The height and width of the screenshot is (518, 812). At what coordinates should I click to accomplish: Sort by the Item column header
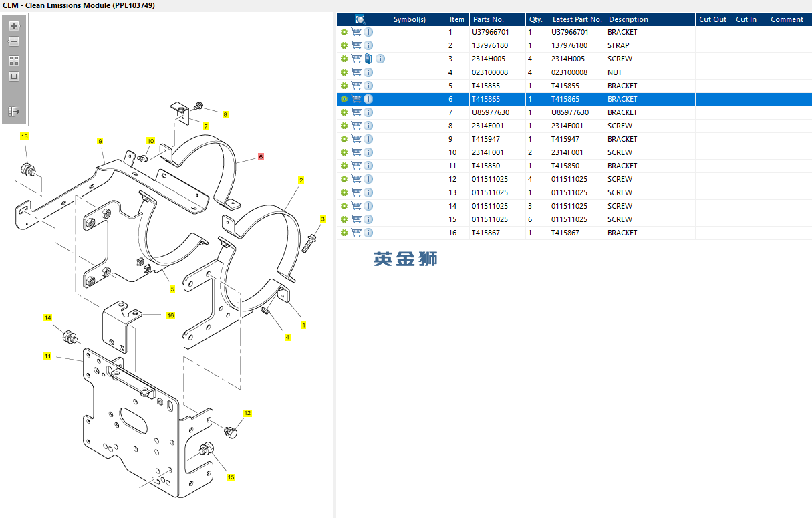(x=457, y=19)
